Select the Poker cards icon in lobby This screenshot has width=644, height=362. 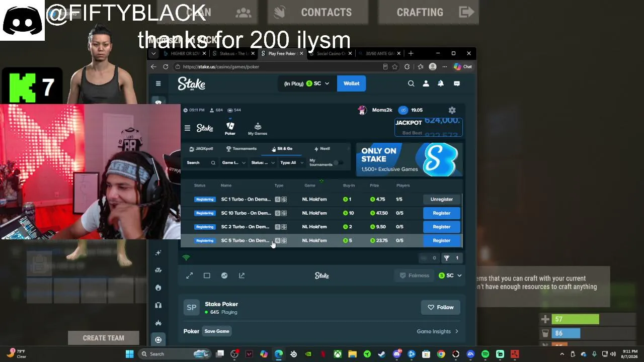[230, 128]
